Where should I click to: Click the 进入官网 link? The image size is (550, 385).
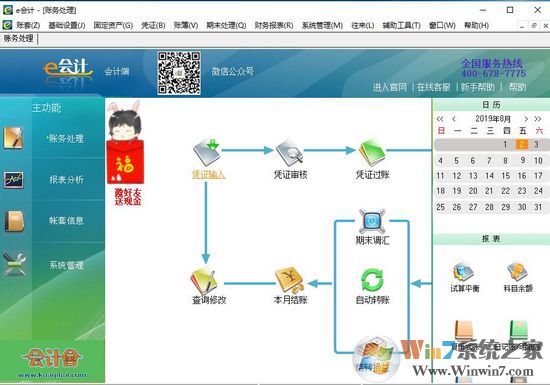coord(390,87)
